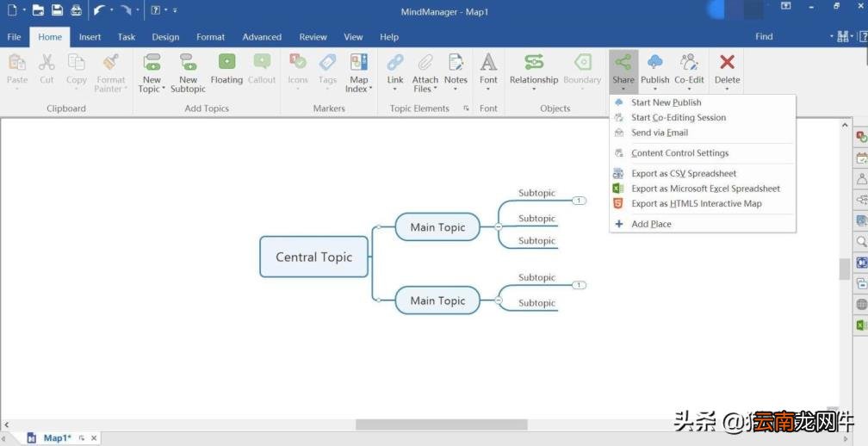Expand the New Topic dropdown arrow

click(x=164, y=89)
